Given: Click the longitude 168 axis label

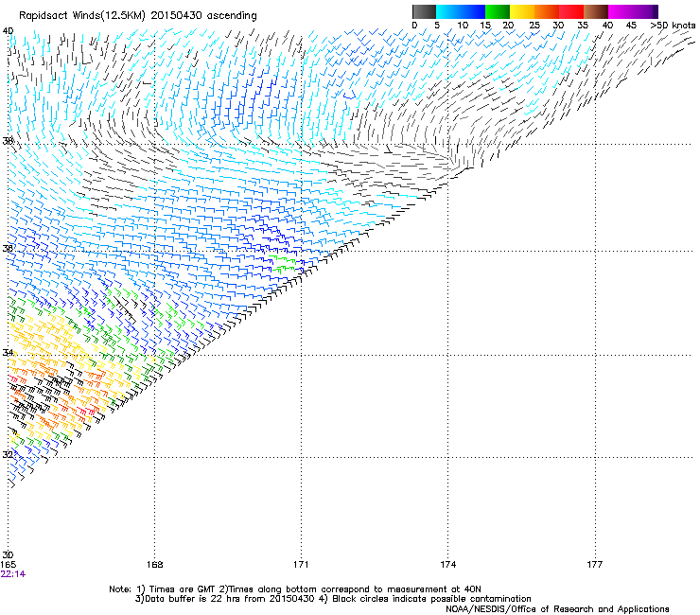Looking at the screenshot, I should (x=154, y=565).
